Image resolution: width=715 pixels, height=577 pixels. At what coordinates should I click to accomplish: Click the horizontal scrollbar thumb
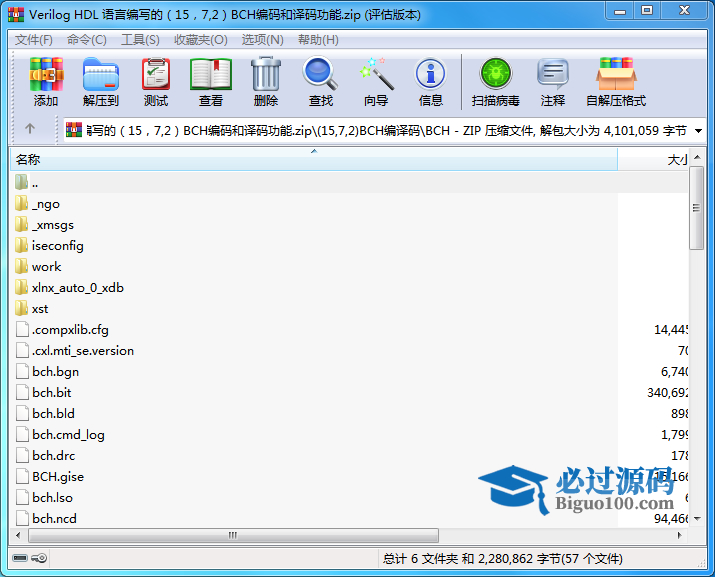click(x=233, y=535)
